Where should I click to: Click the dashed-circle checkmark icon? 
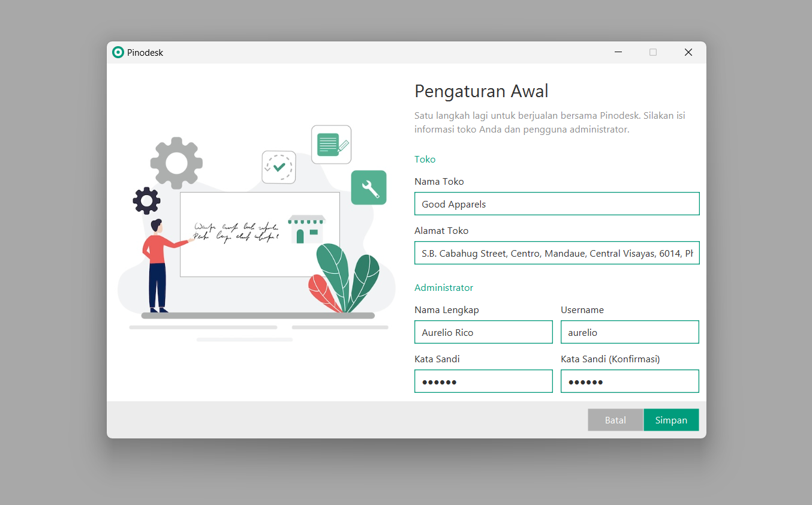[279, 167]
